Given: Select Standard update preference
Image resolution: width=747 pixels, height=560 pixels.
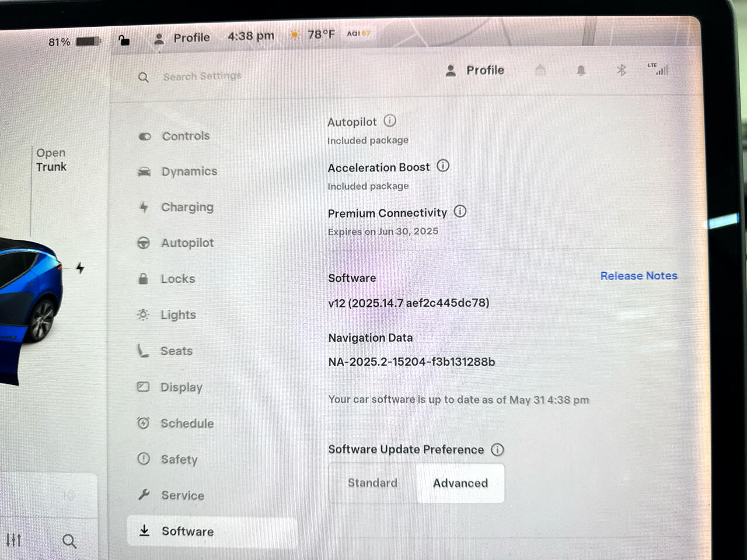Looking at the screenshot, I should (372, 482).
